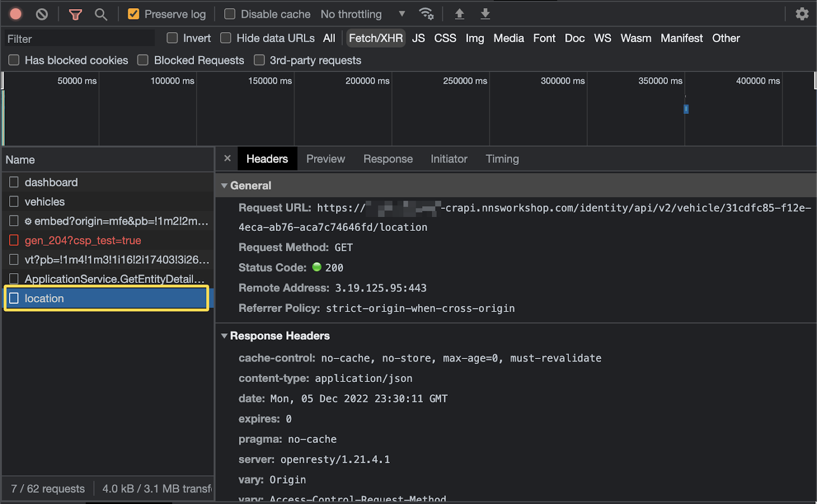817x504 pixels.
Task: Select the embed?origin=mfe request
Action: point(107,221)
